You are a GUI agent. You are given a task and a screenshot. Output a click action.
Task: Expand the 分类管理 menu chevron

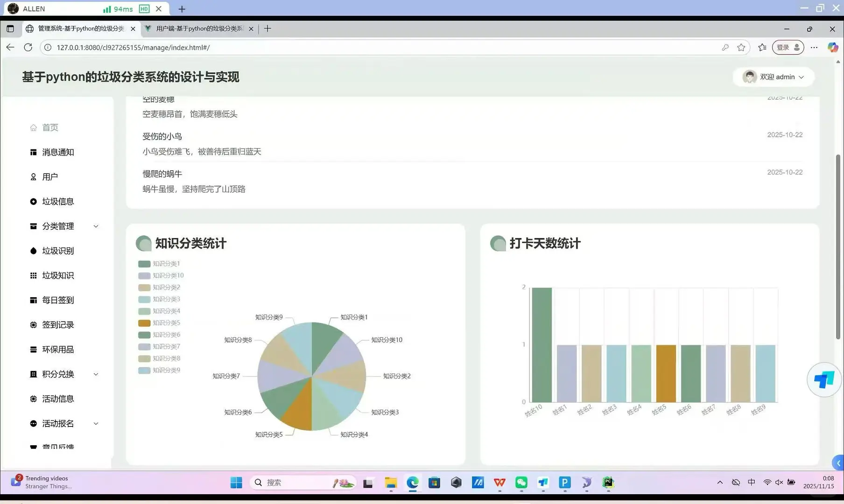[x=96, y=226]
